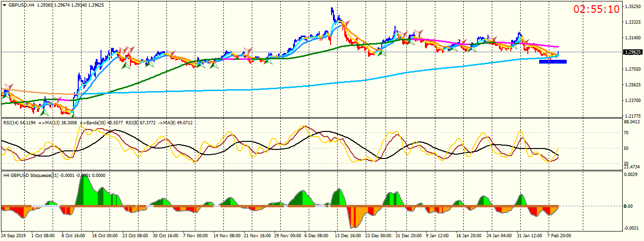Click the 1.31400 price scale label
The width and height of the screenshot is (644, 241).
(634, 38)
